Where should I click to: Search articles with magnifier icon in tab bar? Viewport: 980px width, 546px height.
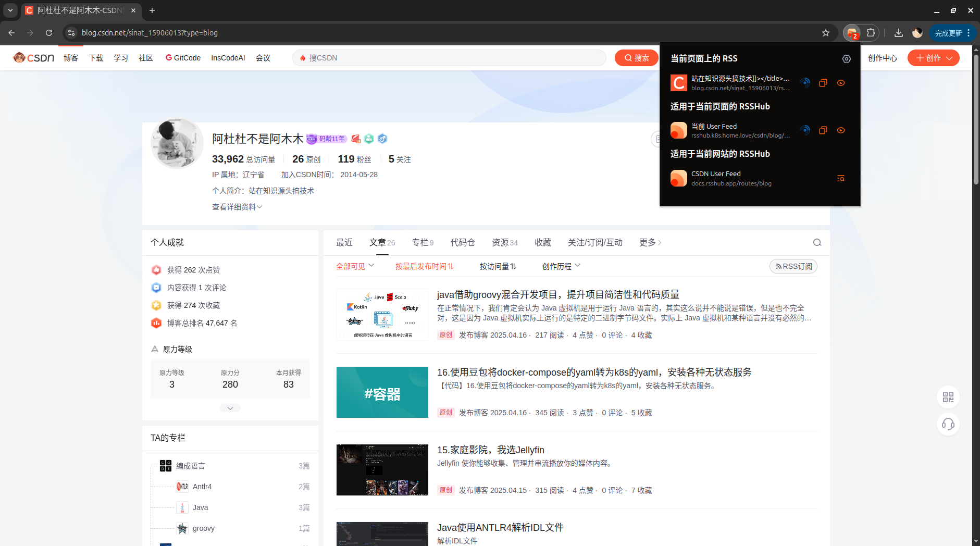(817, 242)
